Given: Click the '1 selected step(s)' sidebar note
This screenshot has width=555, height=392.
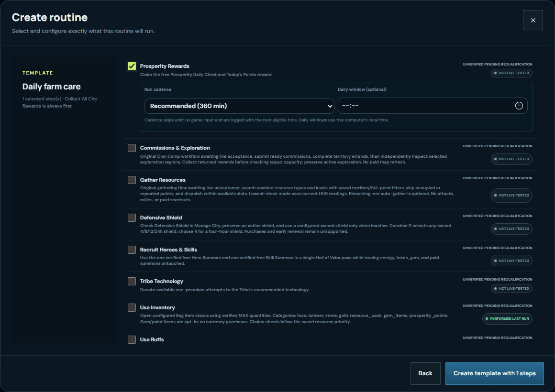Looking at the screenshot, I should (x=60, y=102).
